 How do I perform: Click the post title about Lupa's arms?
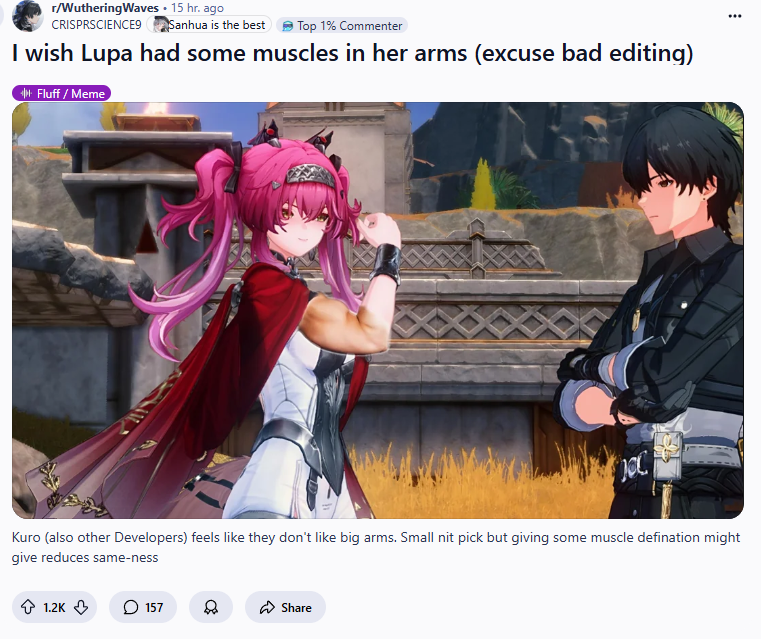[x=352, y=53]
